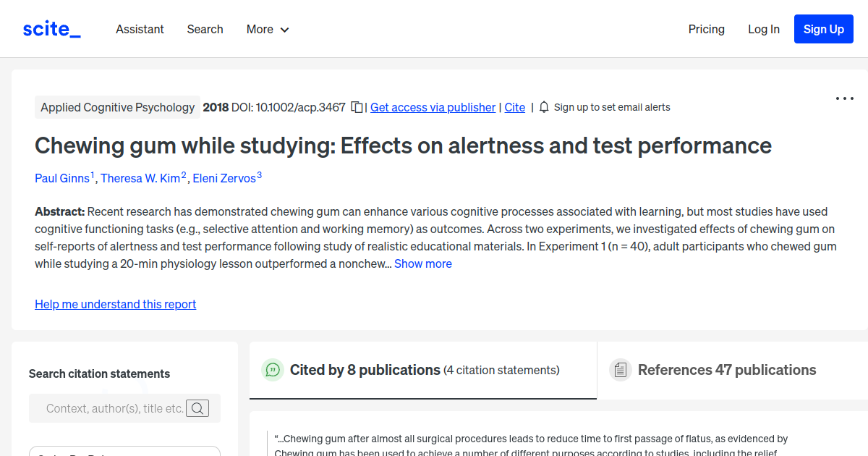The width and height of the screenshot is (868, 456).
Task: Click Search in the navigation bar
Action: 205,29
